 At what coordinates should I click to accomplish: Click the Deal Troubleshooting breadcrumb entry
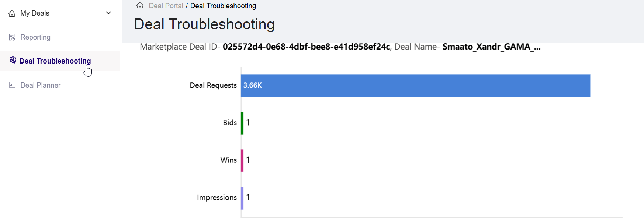[x=223, y=6]
